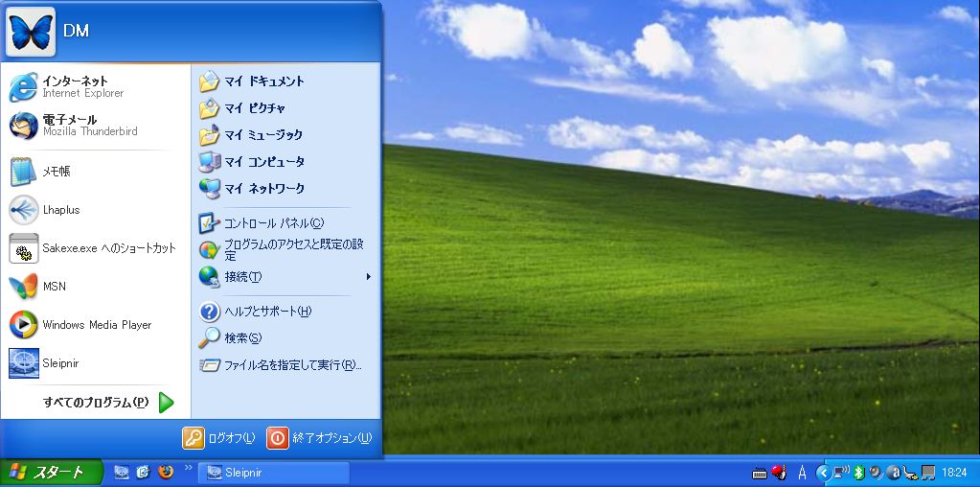Click the red IME tool icon
Screen dimensions: 980x487
coord(778,472)
